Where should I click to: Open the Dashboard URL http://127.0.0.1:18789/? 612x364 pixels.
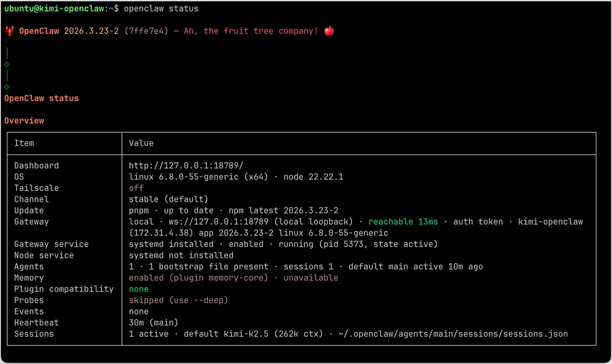click(186, 166)
